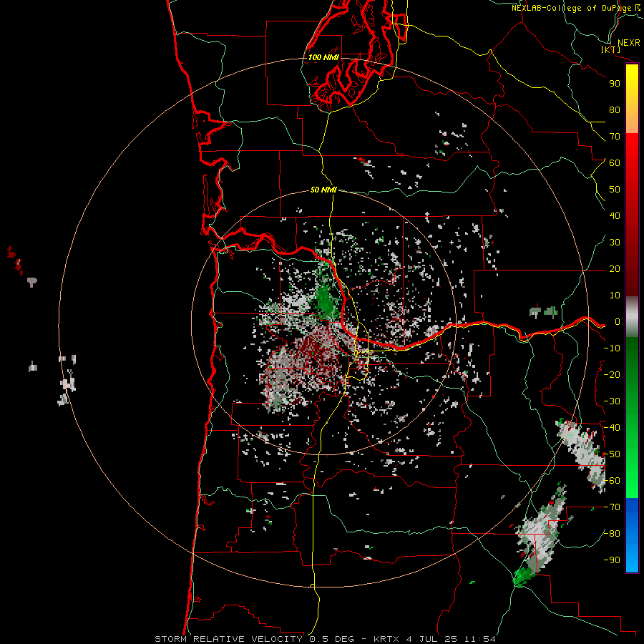Click the -10 value on velocity scale
The height and width of the screenshot is (644, 644).
tap(612, 348)
